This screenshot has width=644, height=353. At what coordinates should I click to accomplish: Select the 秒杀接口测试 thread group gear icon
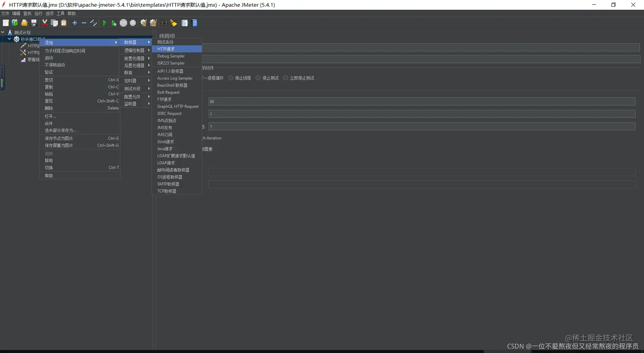click(17, 39)
